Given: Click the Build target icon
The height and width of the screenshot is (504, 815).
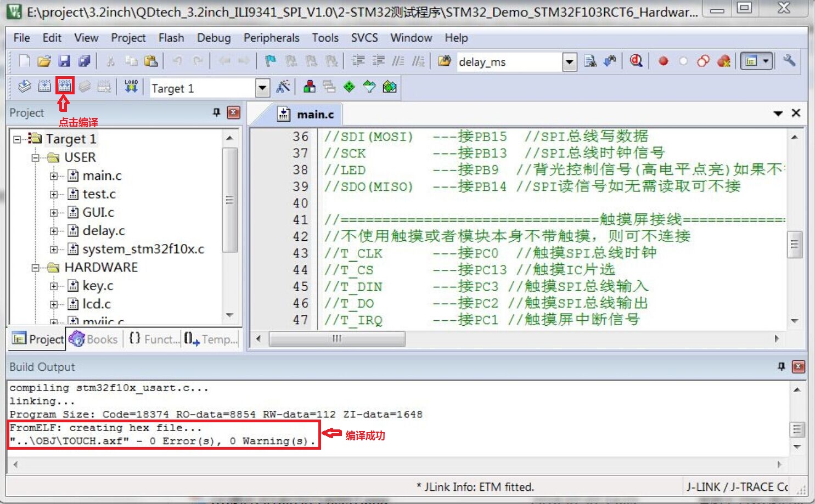Looking at the screenshot, I should pos(44,86).
